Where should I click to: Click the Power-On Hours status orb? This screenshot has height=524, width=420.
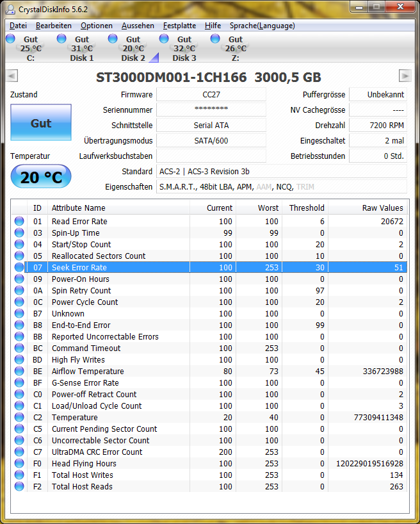19,279
